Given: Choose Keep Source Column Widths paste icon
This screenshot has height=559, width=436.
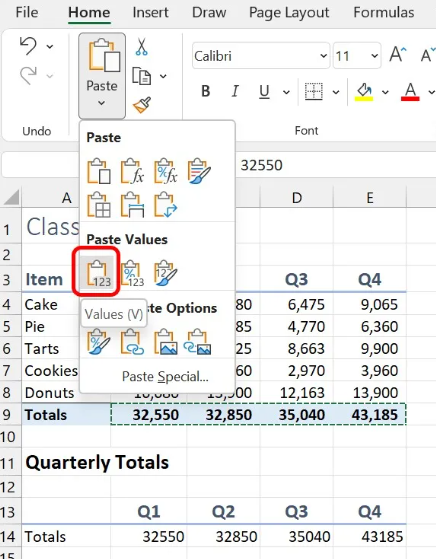Looking at the screenshot, I should [x=132, y=205].
